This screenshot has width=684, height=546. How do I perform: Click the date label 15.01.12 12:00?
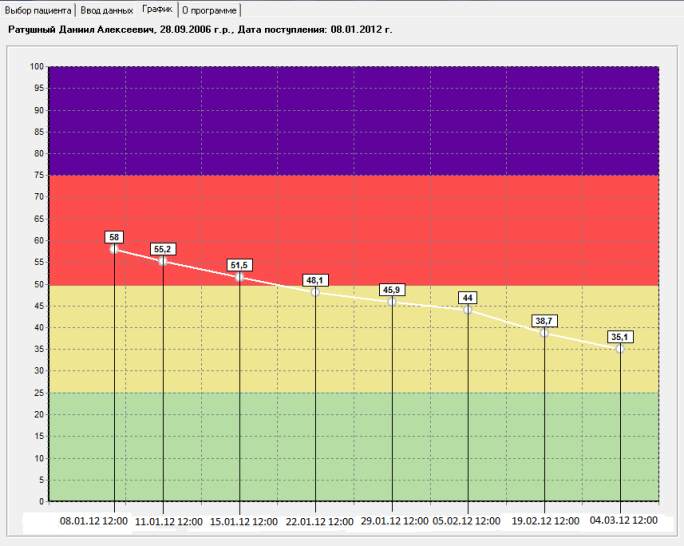(244, 522)
